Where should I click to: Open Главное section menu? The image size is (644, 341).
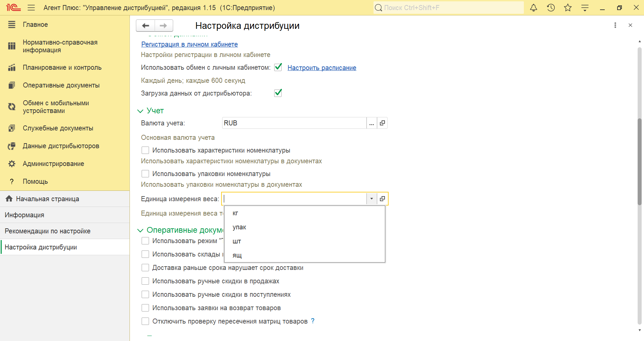click(35, 24)
